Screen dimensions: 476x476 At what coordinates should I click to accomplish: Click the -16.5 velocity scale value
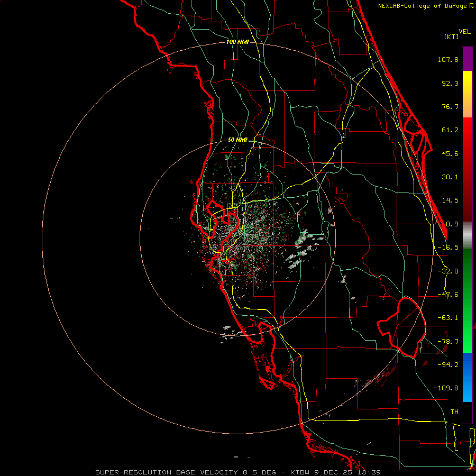pos(448,248)
